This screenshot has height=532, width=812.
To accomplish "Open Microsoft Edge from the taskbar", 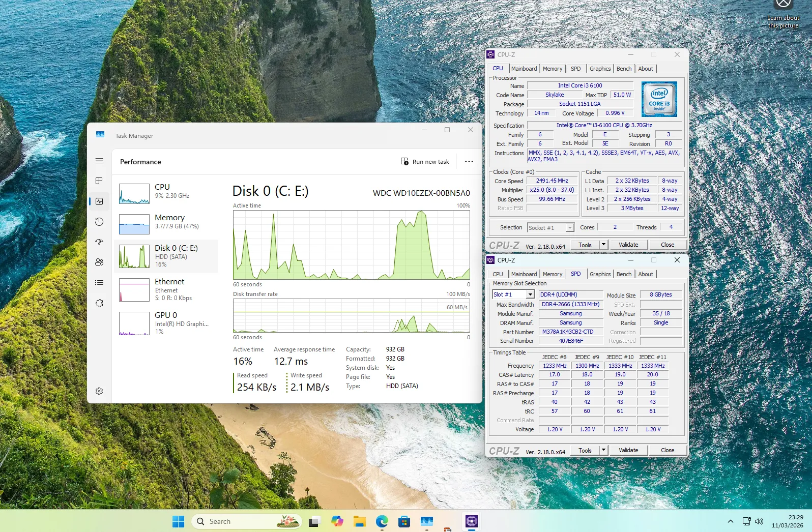I will click(382, 521).
